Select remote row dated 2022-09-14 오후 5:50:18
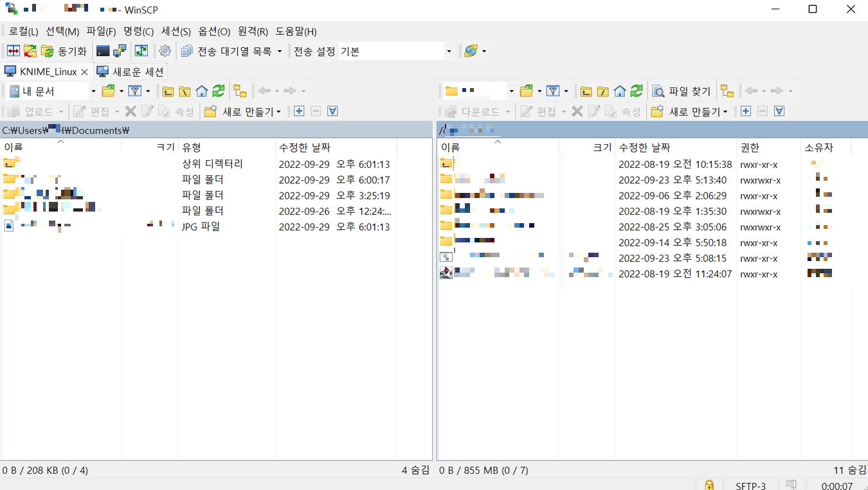This screenshot has height=490, width=868. 645,242
